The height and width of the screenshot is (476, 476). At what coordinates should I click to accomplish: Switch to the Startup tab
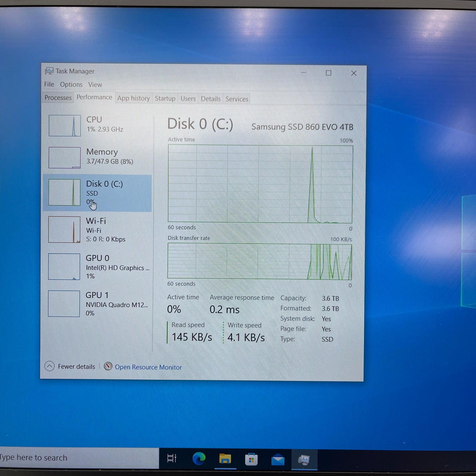point(165,98)
